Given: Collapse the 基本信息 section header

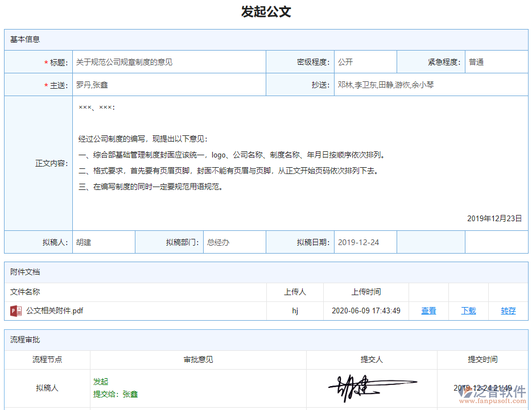Looking at the screenshot, I should click(25, 39).
